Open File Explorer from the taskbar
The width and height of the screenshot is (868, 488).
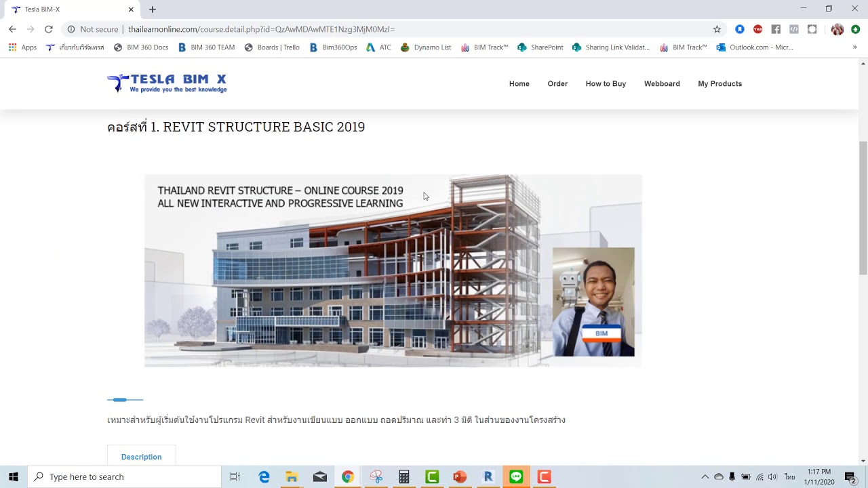tap(292, 477)
